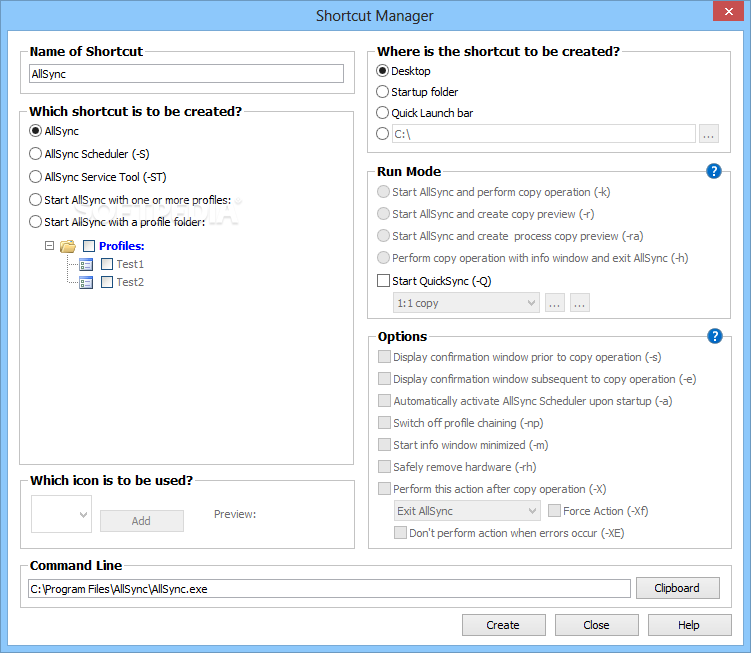
Task: Select Start AllSync and perform copy operation (-k)
Action: click(x=383, y=192)
